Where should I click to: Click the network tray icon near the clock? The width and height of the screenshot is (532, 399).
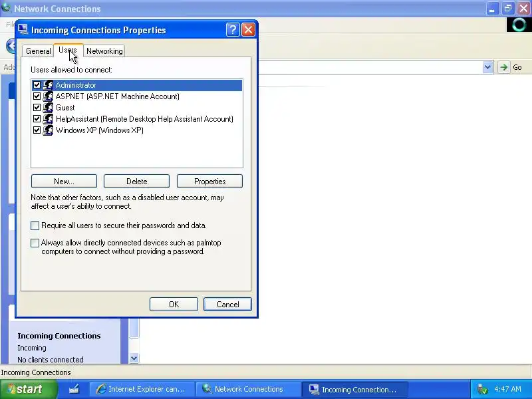pos(481,389)
